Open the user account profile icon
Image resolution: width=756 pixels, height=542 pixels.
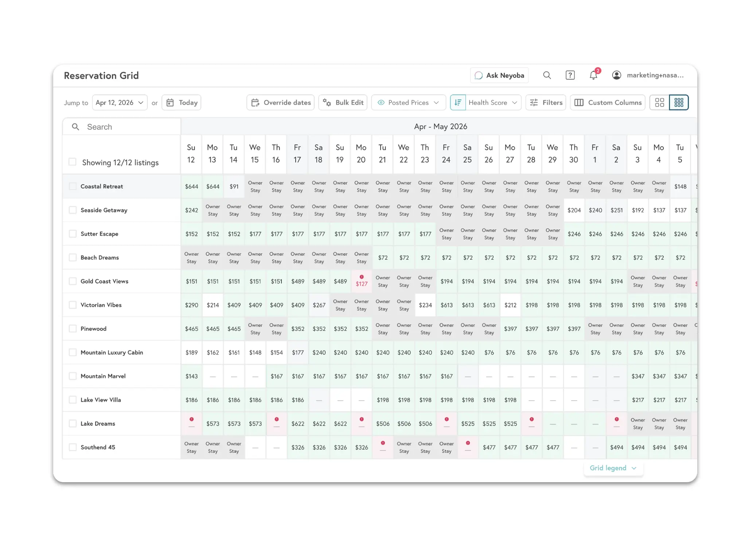tap(617, 75)
